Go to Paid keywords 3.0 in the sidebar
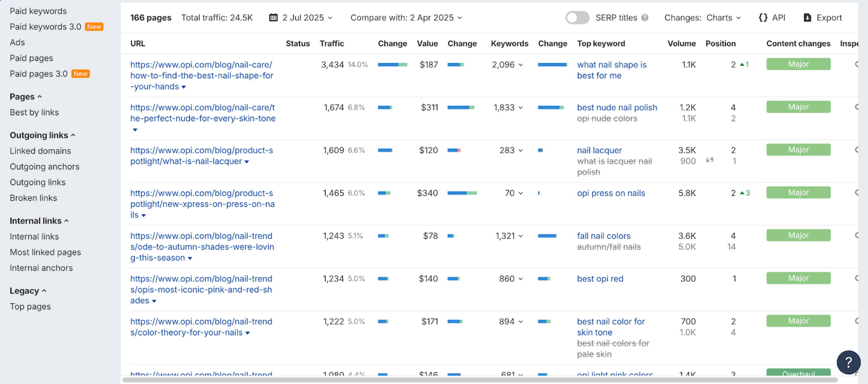 click(x=45, y=27)
